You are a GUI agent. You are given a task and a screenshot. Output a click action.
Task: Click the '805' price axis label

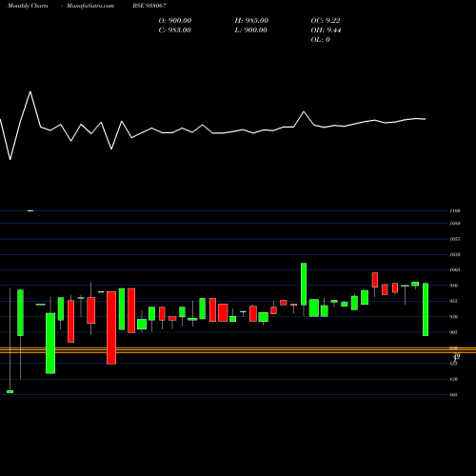click(x=454, y=395)
